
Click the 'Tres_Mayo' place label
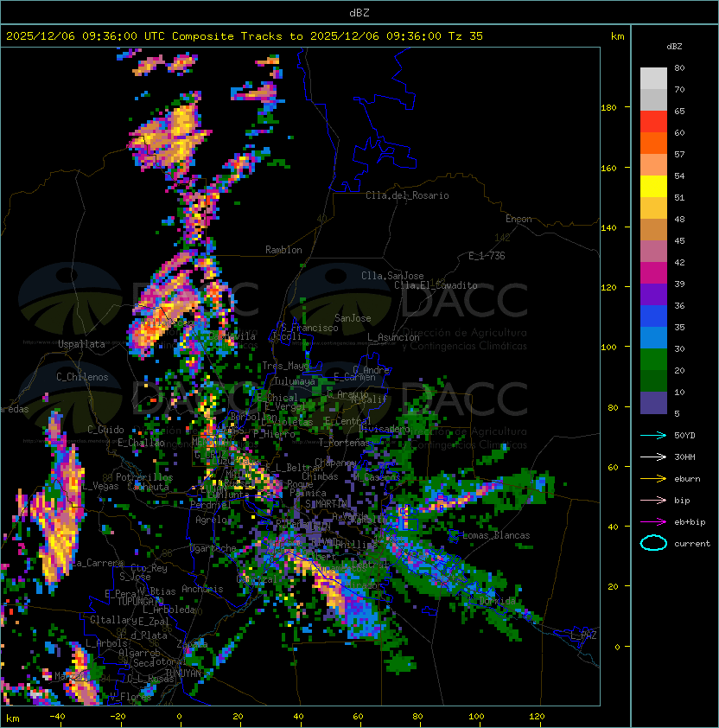click(x=285, y=366)
